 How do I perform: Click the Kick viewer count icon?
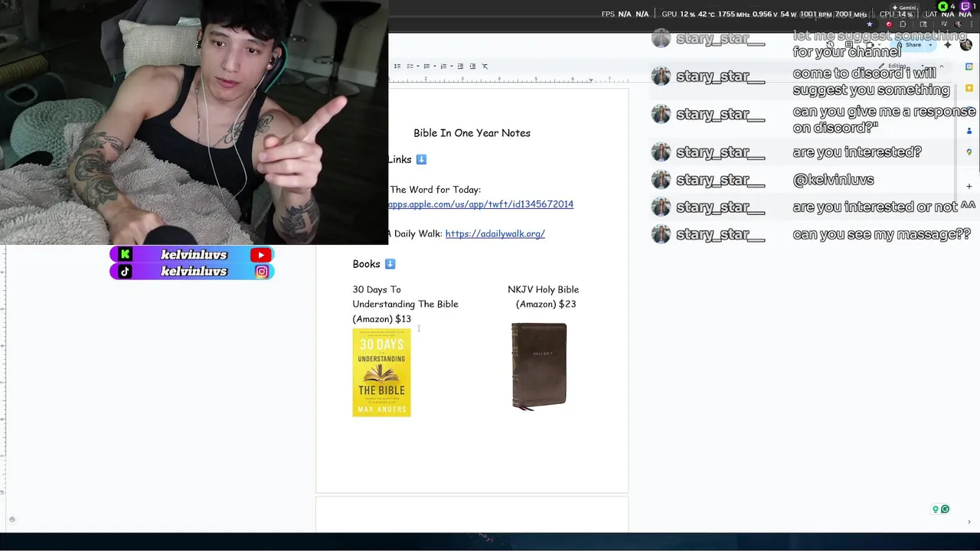943,6
